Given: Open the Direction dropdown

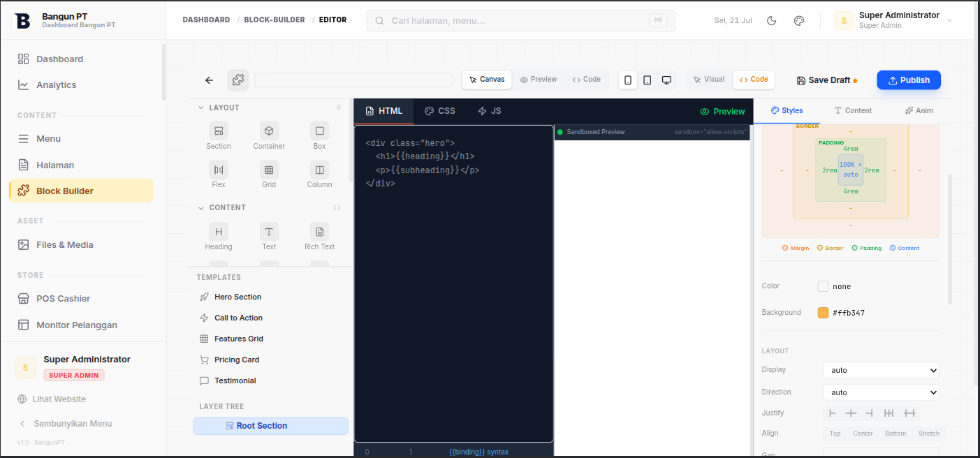Looking at the screenshot, I should pos(881,392).
